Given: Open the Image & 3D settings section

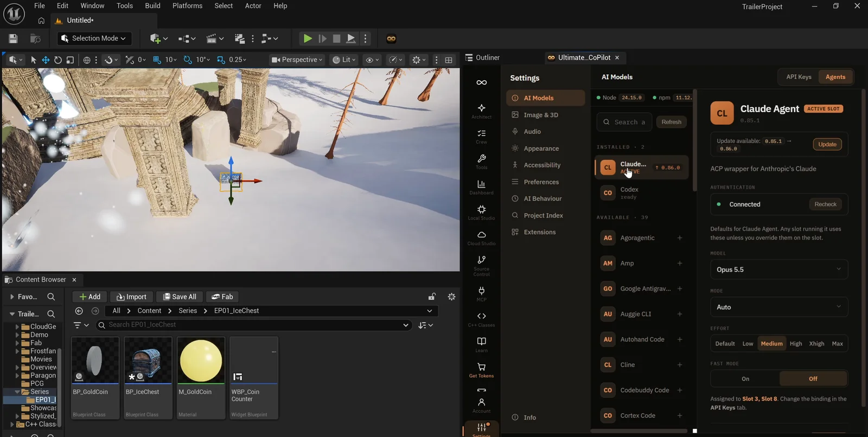Looking at the screenshot, I should pyautogui.click(x=546, y=115).
